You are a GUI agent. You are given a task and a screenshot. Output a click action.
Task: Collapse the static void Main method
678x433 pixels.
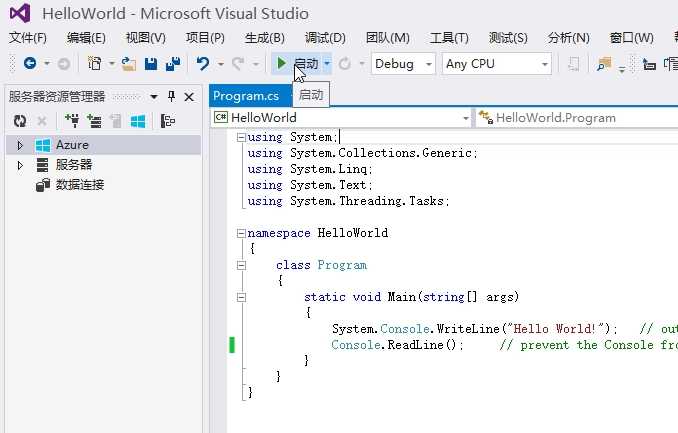[241, 298]
